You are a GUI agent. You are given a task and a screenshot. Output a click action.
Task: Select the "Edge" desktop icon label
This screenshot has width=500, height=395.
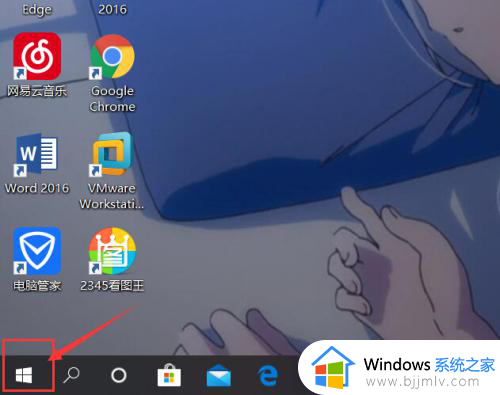37,9
